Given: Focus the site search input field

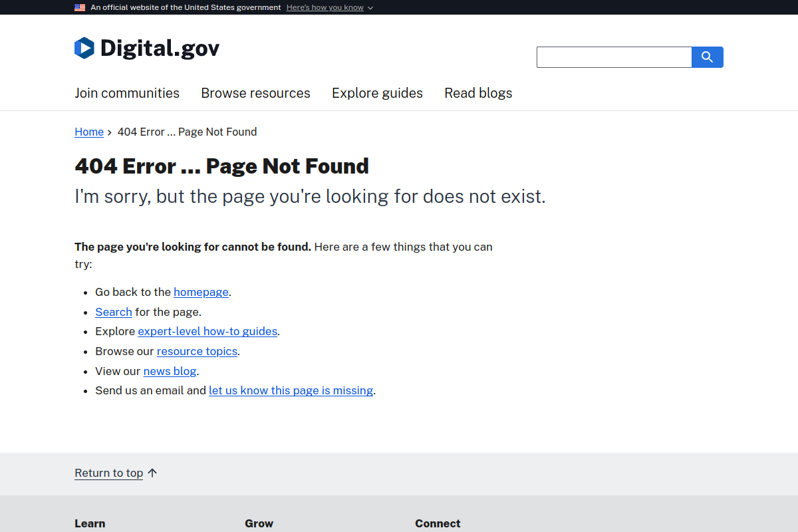Looking at the screenshot, I should [614, 57].
